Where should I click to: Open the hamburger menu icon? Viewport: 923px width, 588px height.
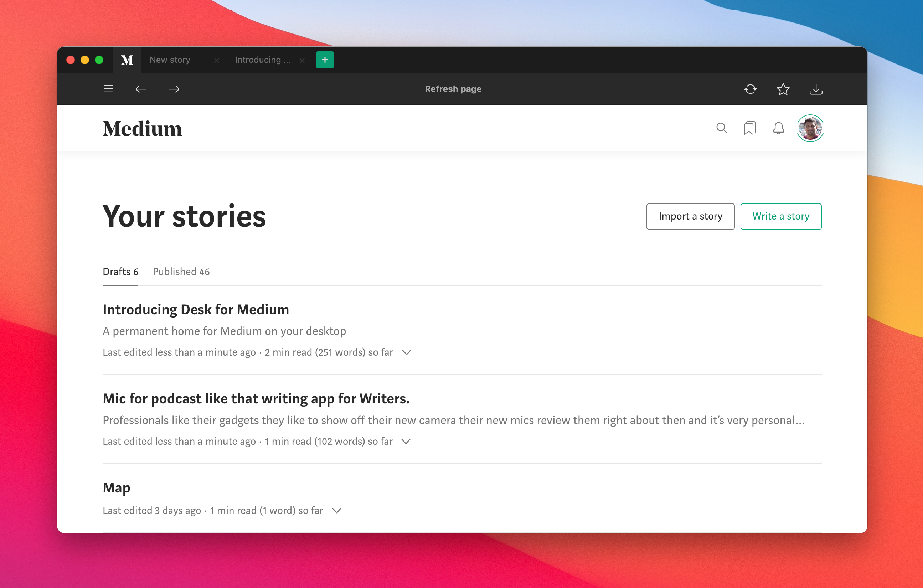pos(108,89)
